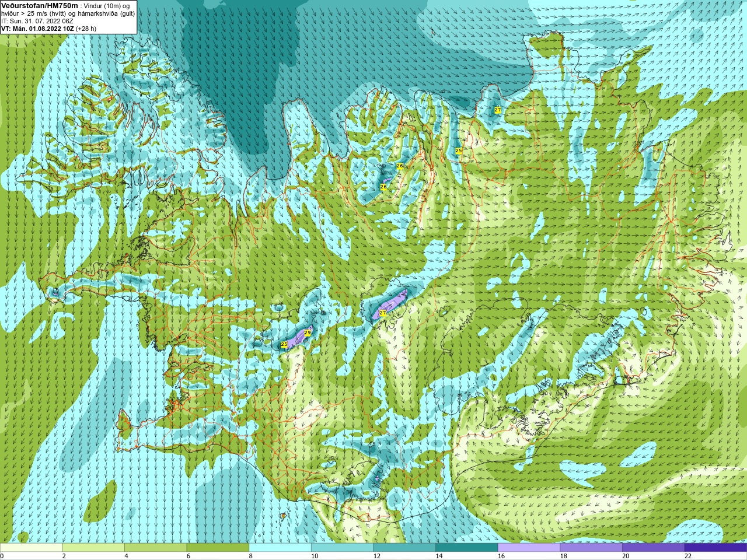Select the 10–12 m/s turquoise legend swatch
747x560 pixels.
[342, 548]
